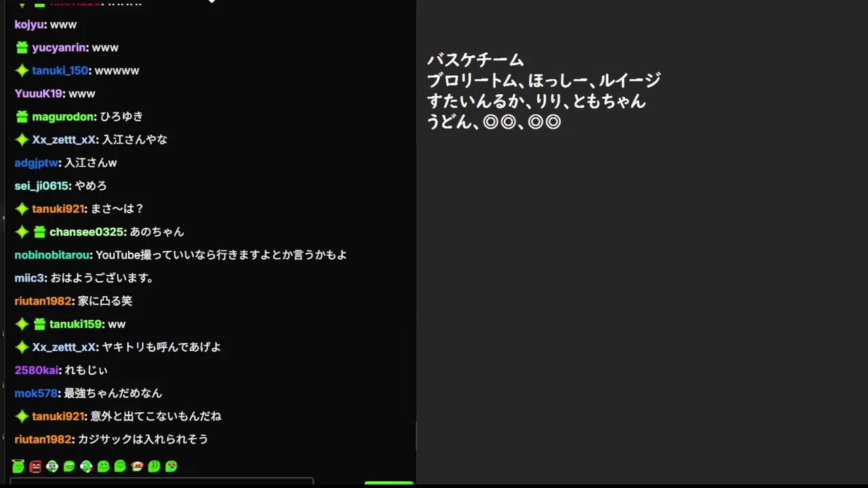This screenshot has width=868, height=488.
Task: Choose the squinting green blob emote
Action: tap(154, 466)
